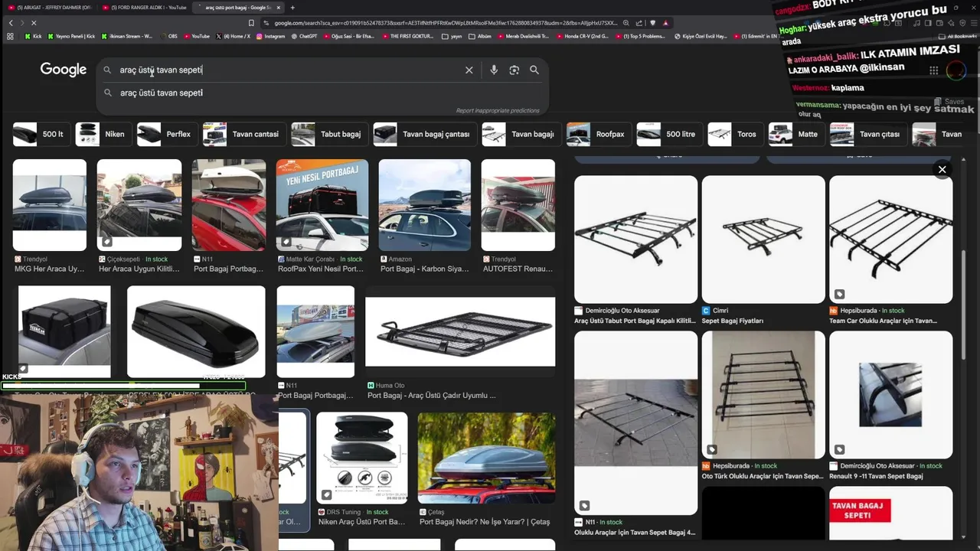Open the Albüm bookmarks folder
This screenshot has width=980, height=551.
(481, 36)
